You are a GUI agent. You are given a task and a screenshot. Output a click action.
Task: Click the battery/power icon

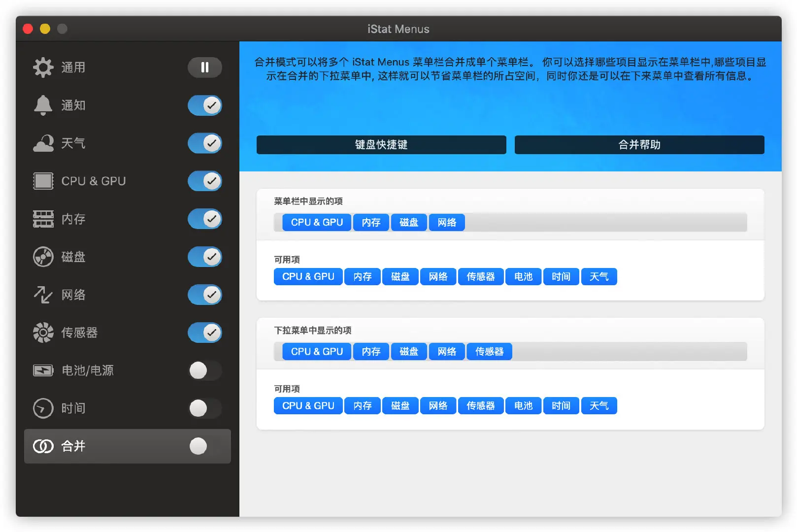(43, 370)
